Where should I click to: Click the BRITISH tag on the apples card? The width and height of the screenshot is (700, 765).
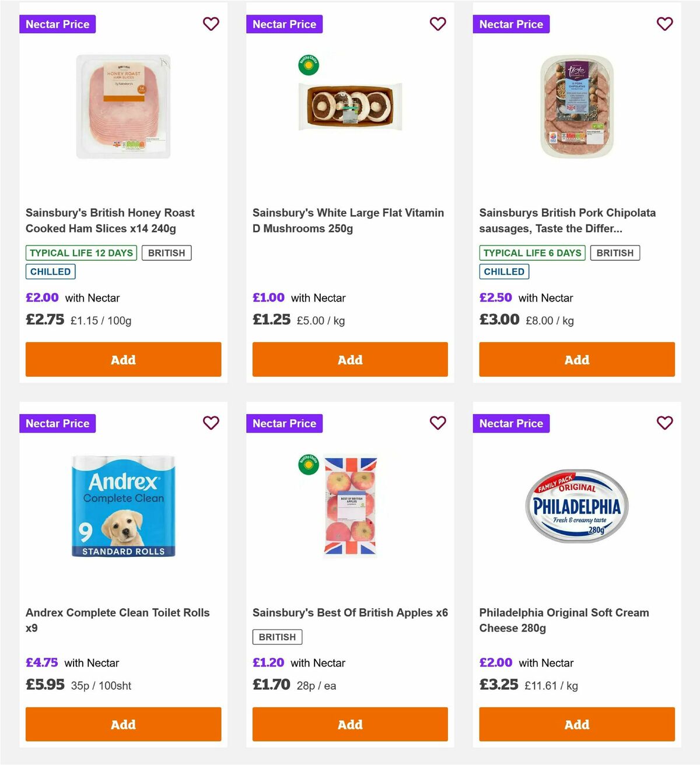(x=277, y=637)
